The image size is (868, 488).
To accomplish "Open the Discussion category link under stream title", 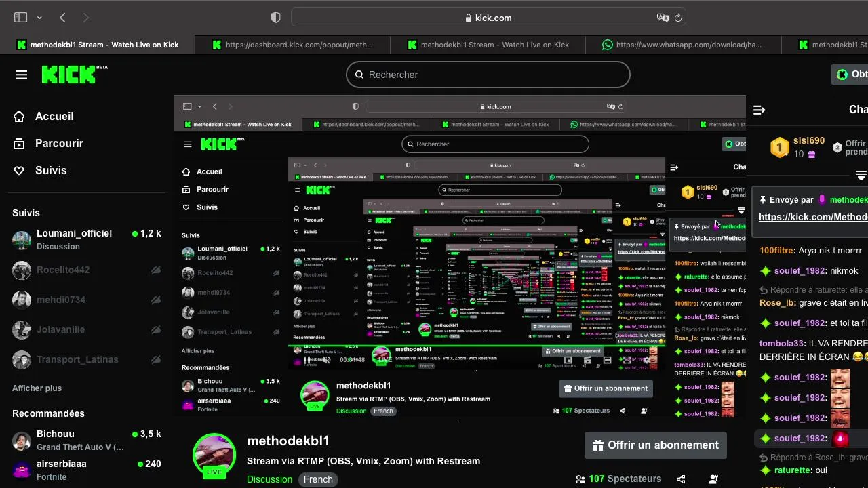I will pos(269,479).
